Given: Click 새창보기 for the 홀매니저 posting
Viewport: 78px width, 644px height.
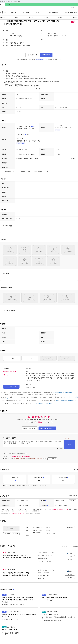Looking at the screenshot, I should coord(70,560).
